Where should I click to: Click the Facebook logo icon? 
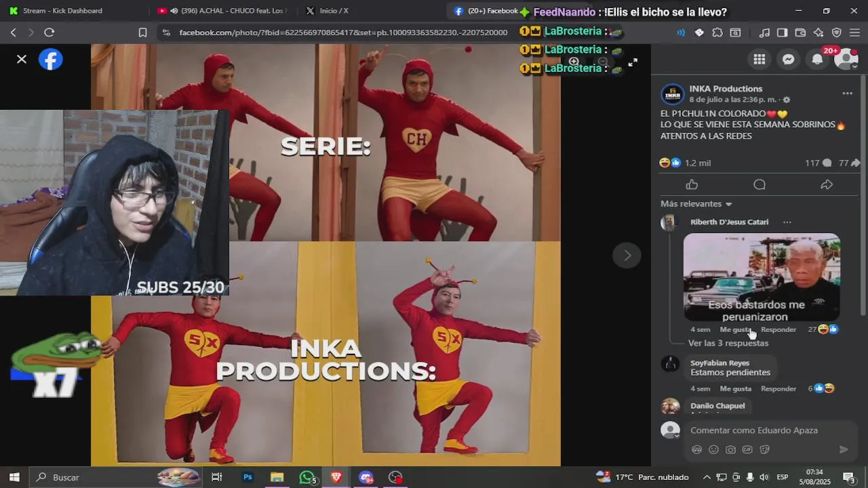[51, 60]
